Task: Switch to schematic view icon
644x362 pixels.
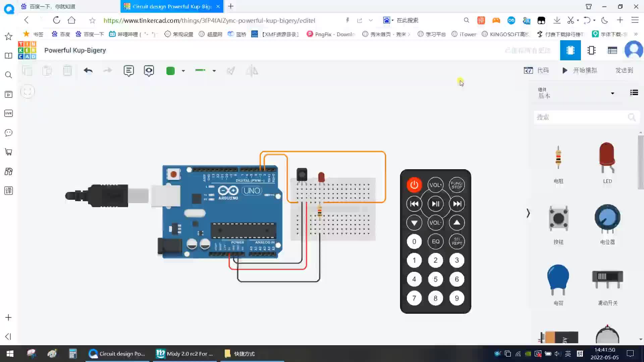Action: pyautogui.click(x=592, y=50)
